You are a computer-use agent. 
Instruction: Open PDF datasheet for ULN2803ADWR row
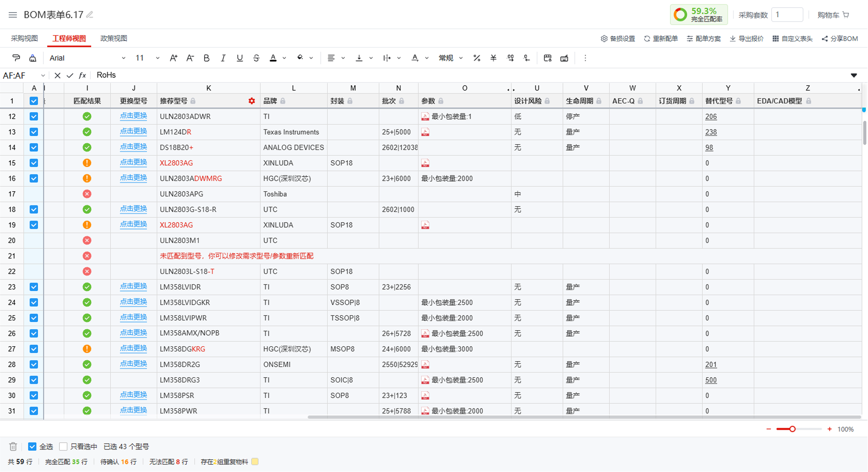coord(425,116)
